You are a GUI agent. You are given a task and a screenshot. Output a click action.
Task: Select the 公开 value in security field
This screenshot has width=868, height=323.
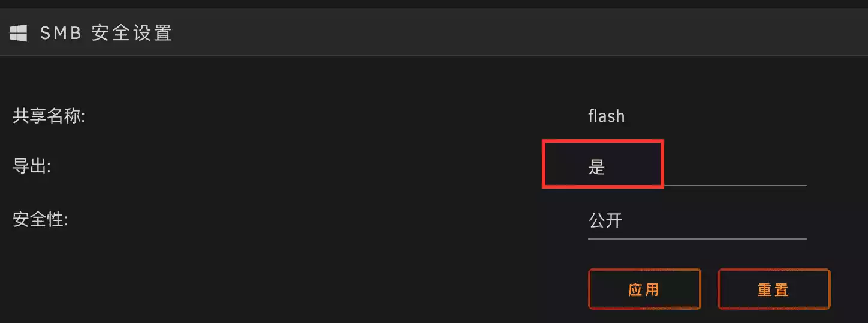pos(605,221)
